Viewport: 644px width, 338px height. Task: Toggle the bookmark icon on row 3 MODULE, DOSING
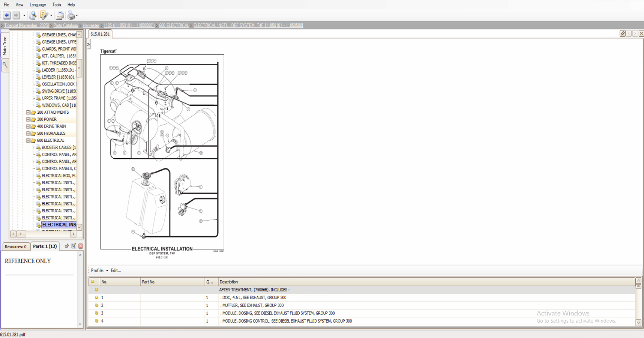point(96,313)
